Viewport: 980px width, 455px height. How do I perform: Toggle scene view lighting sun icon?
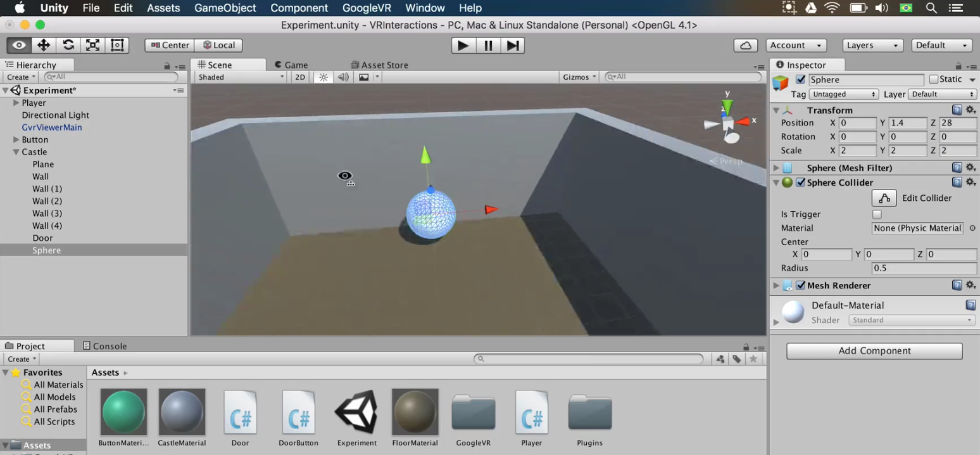coord(323,77)
